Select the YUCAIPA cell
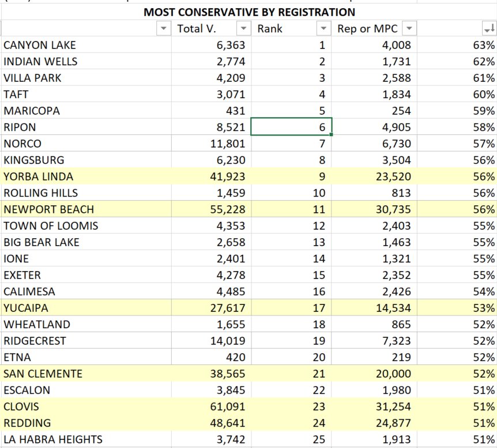 coord(86,308)
